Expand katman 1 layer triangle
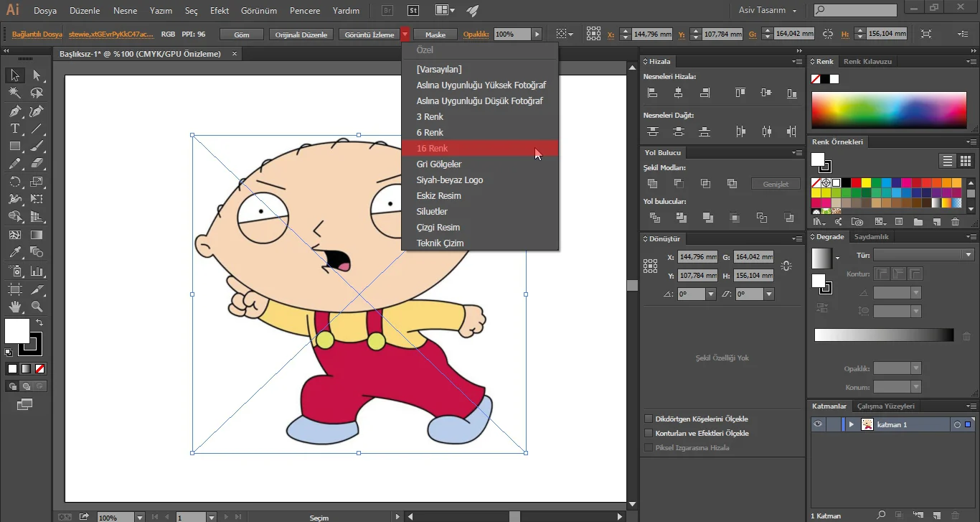 point(852,424)
